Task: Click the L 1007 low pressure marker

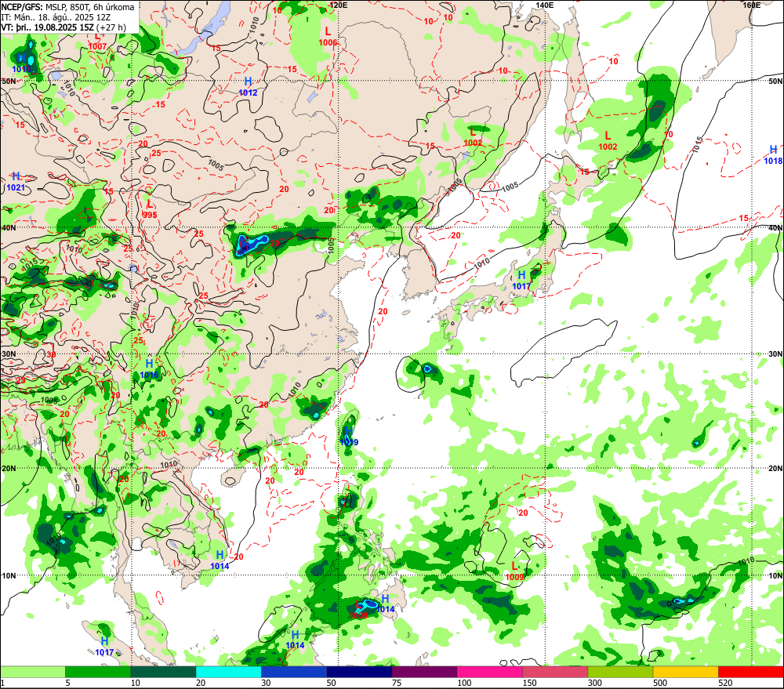Action: 97,42
